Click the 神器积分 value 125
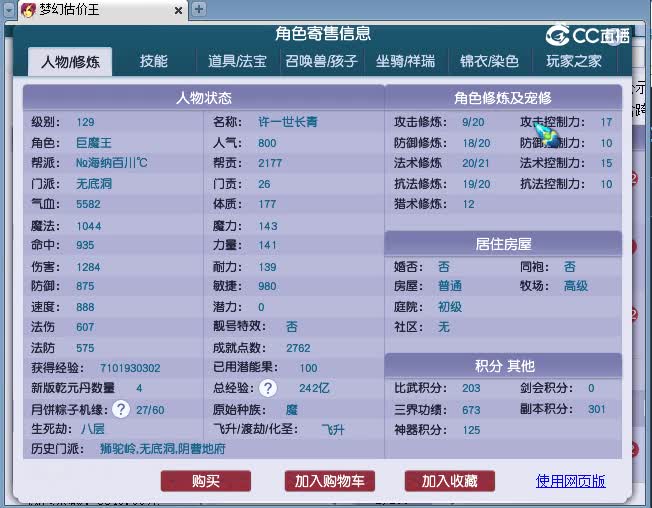The image size is (652, 508). 471,430
